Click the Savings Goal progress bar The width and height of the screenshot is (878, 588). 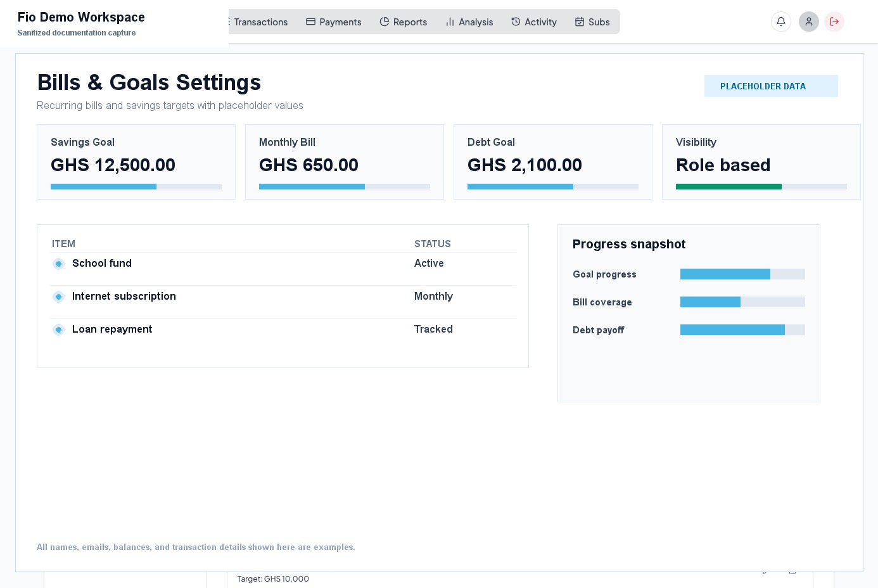136,186
